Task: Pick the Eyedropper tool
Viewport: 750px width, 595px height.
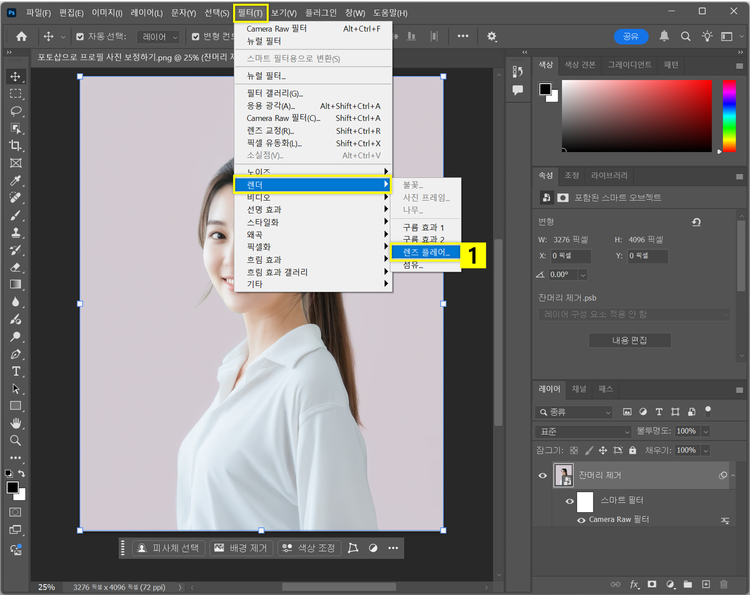Action: tap(16, 181)
